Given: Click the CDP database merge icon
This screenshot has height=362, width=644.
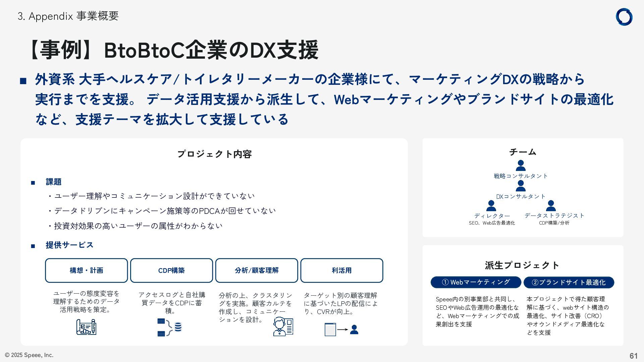Looking at the screenshot, I should tap(169, 327).
